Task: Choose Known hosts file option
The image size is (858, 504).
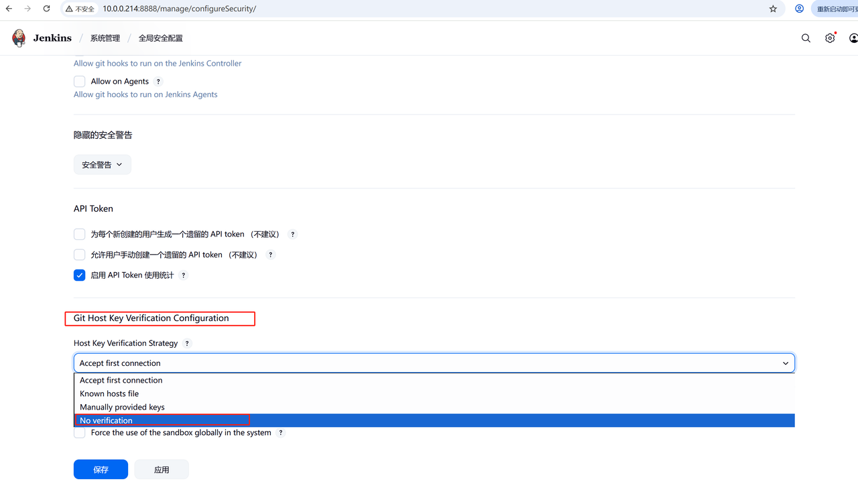Action: coord(109,393)
